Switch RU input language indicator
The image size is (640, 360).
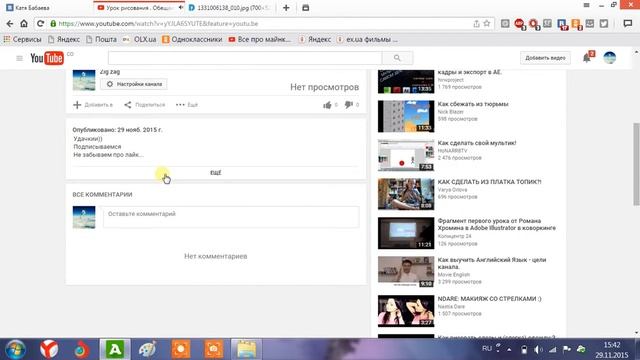click(487, 349)
